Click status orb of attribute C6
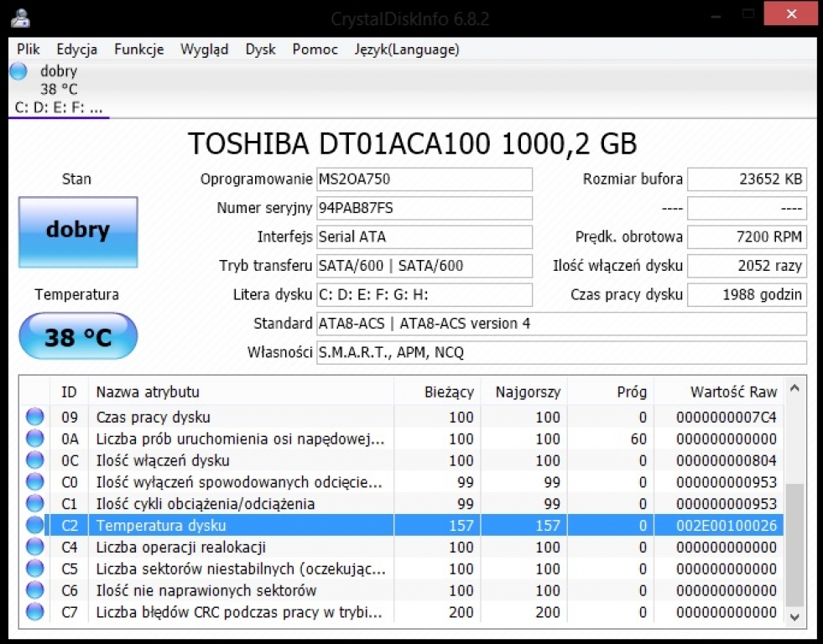823x644 pixels. [x=34, y=590]
